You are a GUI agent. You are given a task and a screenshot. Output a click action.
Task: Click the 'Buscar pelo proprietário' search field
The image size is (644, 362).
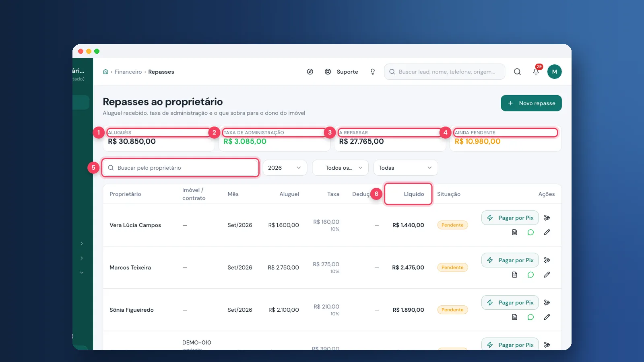click(180, 168)
